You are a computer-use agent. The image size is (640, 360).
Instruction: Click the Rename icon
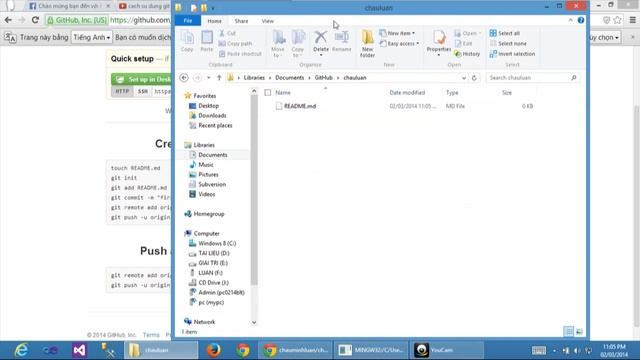coord(342,41)
